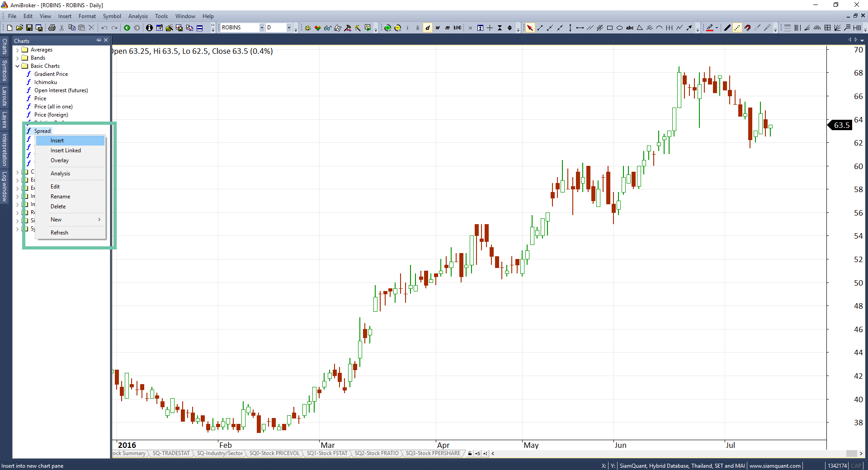Image resolution: width=868 pixels, height=470 pixels.
Task: Click Overlay in the context menu
Action: click(x=60, y=160)
